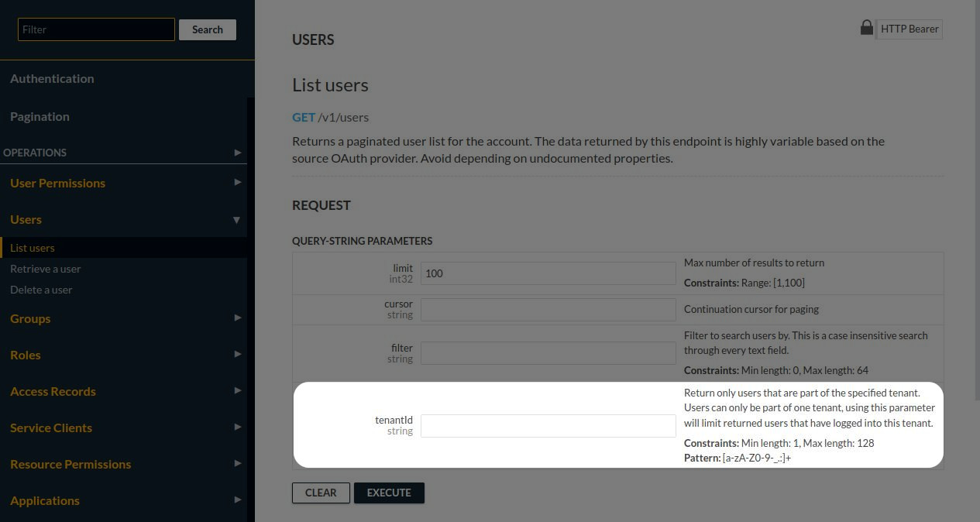Expand the Groups section
This screenshot has width=980, height=522.
(x=238, y=318)
